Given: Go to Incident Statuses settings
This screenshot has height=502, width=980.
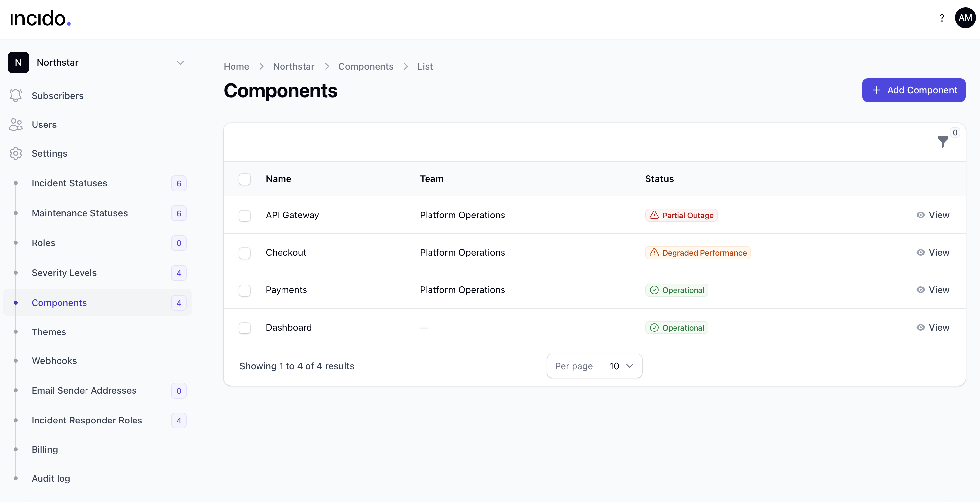Looking at the screenshot, I should 97,183.
